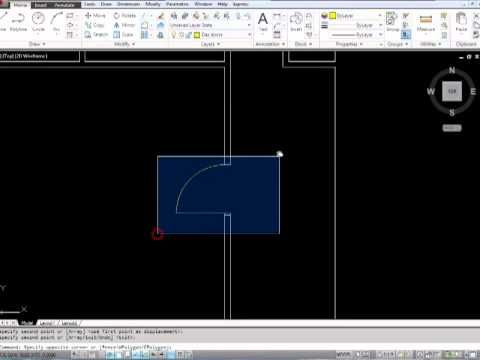The width and height of the screenshot is (480, 360).
Task: Open the Parametric menu
Action: (177, 4)
